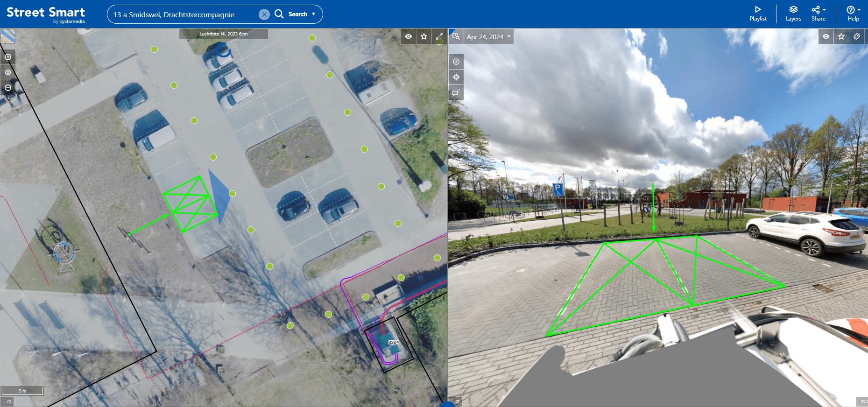Screen dimensions: 868x407
Task: Open the Help menu
Action: point(853,14)
